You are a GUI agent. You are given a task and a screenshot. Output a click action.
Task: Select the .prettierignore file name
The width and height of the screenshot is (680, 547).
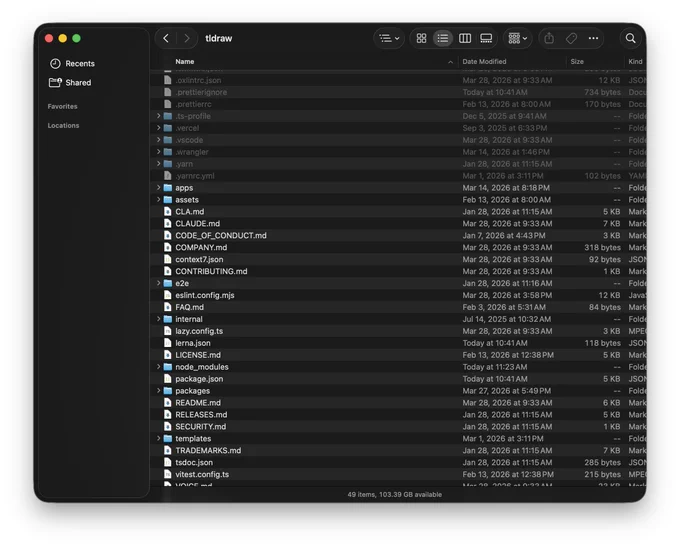pyautogui.click(x=201, y=92)
